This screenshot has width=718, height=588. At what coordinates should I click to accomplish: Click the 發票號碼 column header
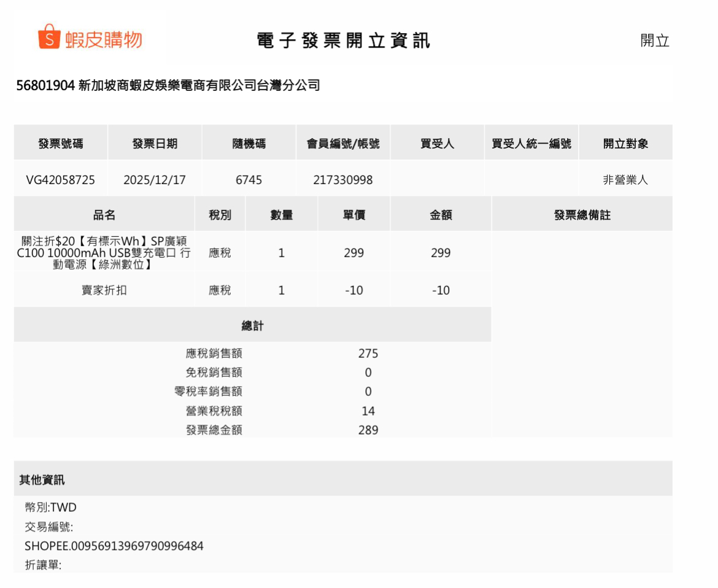[x=61, y=144]
